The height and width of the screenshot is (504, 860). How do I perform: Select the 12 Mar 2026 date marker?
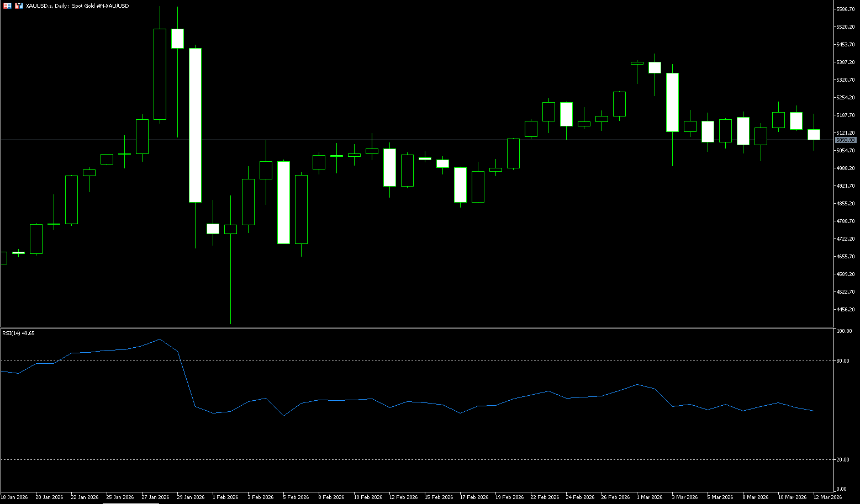tap(827, 497)
